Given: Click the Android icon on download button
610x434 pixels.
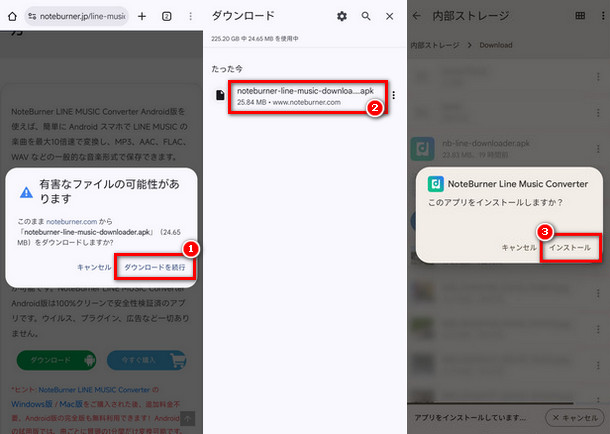Looking at the screenshot, I should pyautogui.click(x=89, y=360).
